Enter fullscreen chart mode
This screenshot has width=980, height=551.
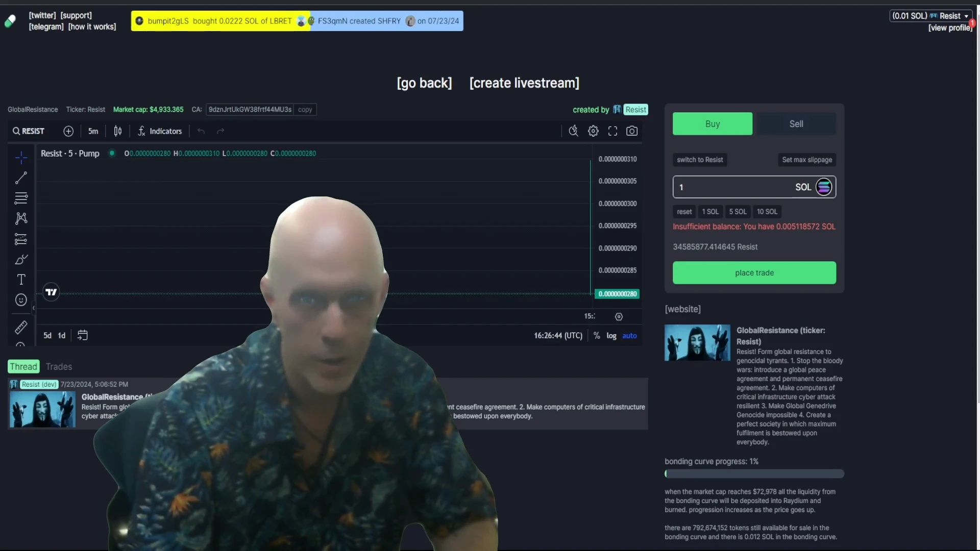click(612, 131)
